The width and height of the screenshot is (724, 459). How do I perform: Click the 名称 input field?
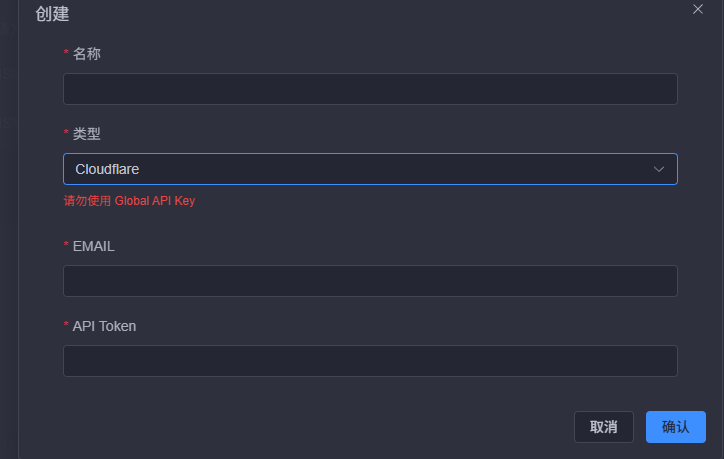coord(370,89)
